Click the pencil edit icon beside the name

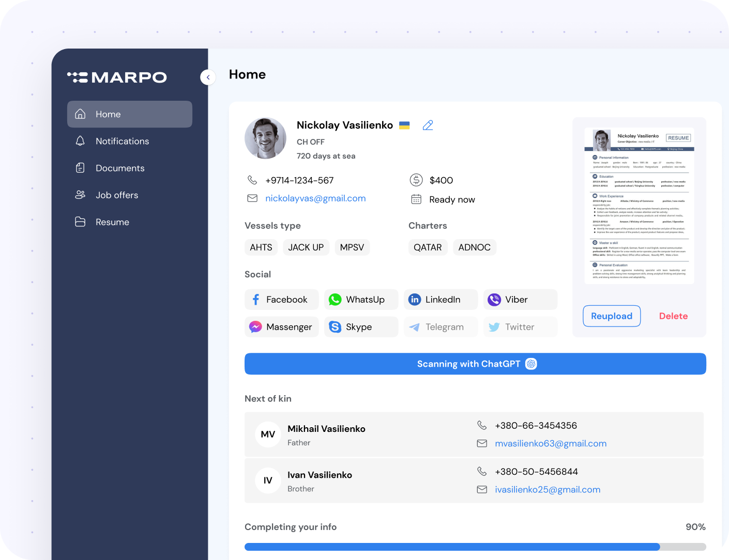click(428, 126)
